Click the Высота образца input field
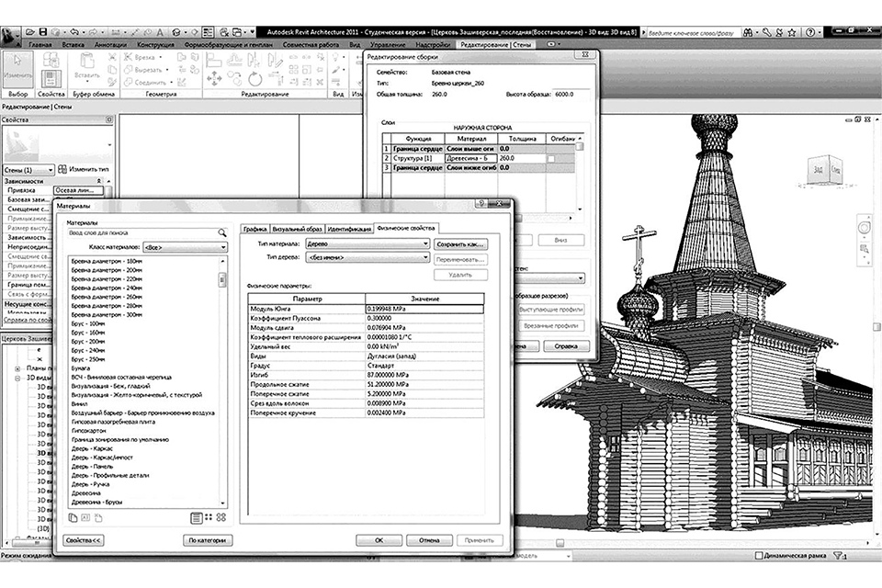 pos(571,94)
